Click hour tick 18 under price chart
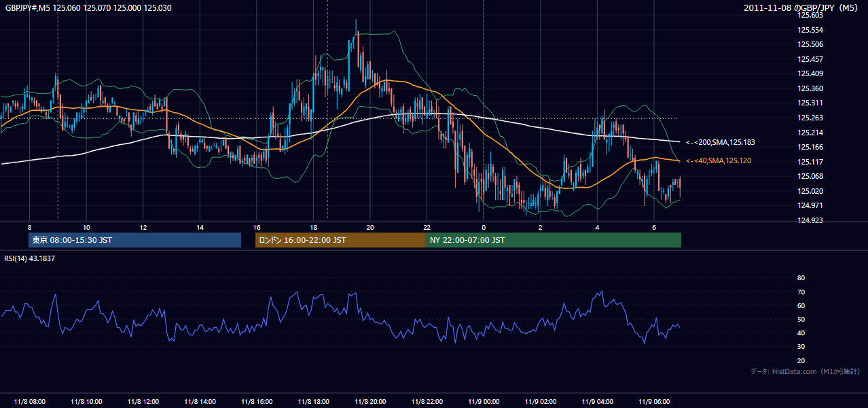The image size is (868, 408). (x=313, y=227)
